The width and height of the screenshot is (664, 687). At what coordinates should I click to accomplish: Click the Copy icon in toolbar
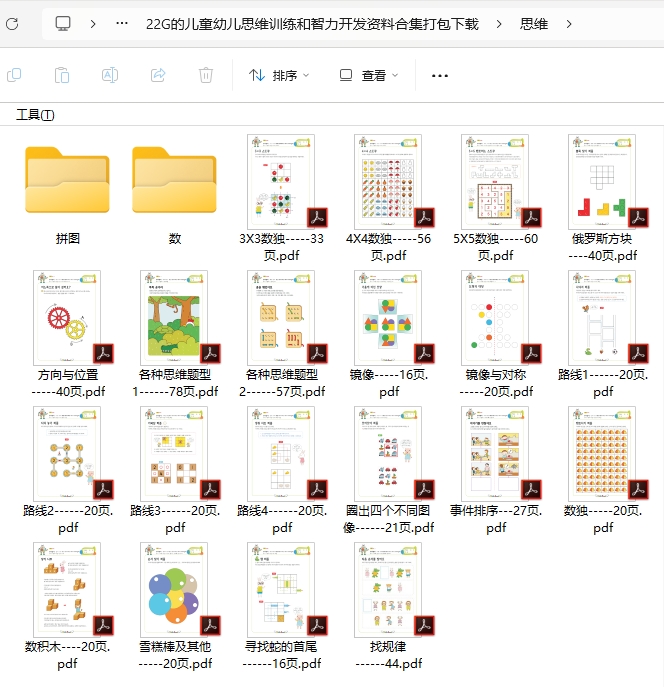coord(14,75)
